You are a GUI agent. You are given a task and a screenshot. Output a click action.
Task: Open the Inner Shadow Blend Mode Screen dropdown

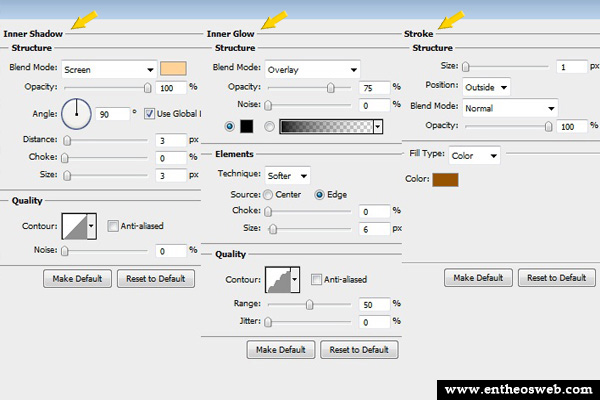click(108, 69)
